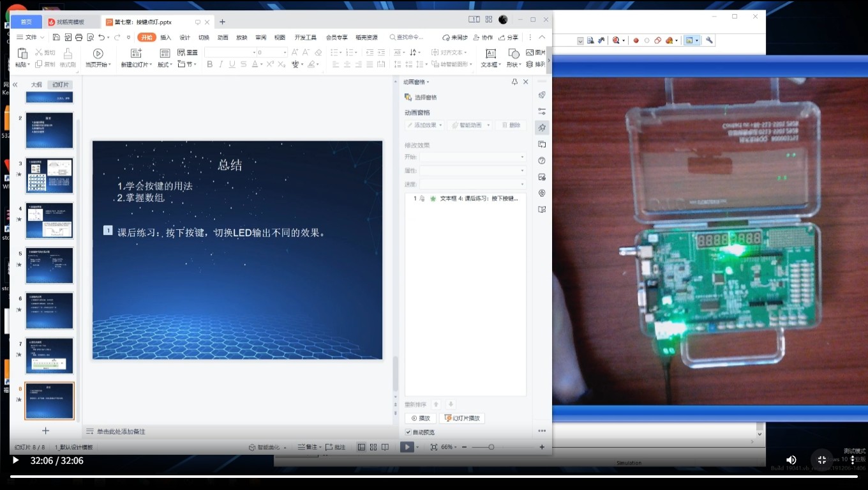This screenshot has width=868, height=490.
Task: Click the 播放 animation preview button
Action: [x=421, y=418]
